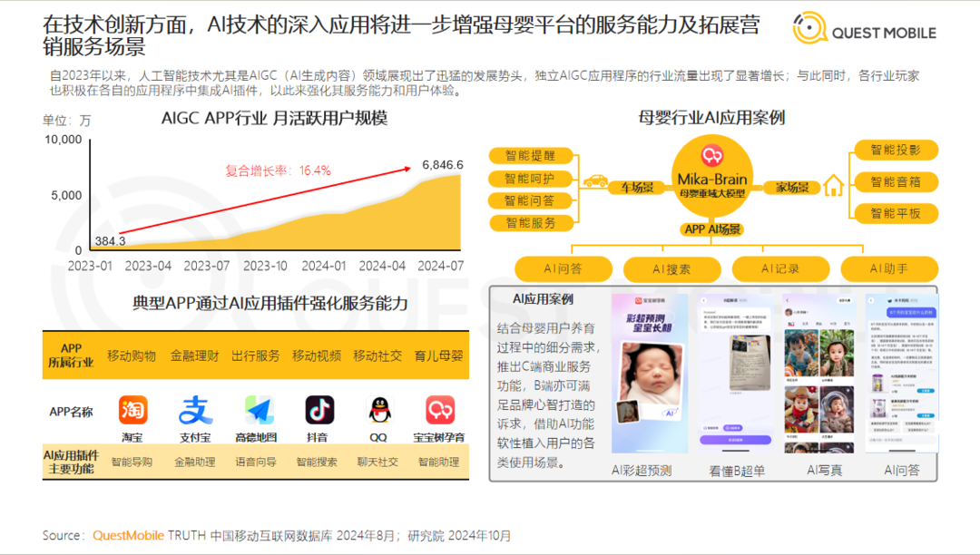The width and height of the screenshot is (980, 555).
Task: Click the 母婴行业AI应用案例 heading
Action: pyautogui.click(x=711, y=117)
